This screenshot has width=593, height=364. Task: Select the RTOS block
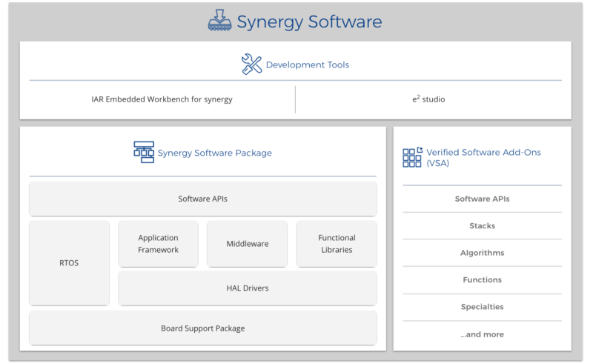(69, 262)
